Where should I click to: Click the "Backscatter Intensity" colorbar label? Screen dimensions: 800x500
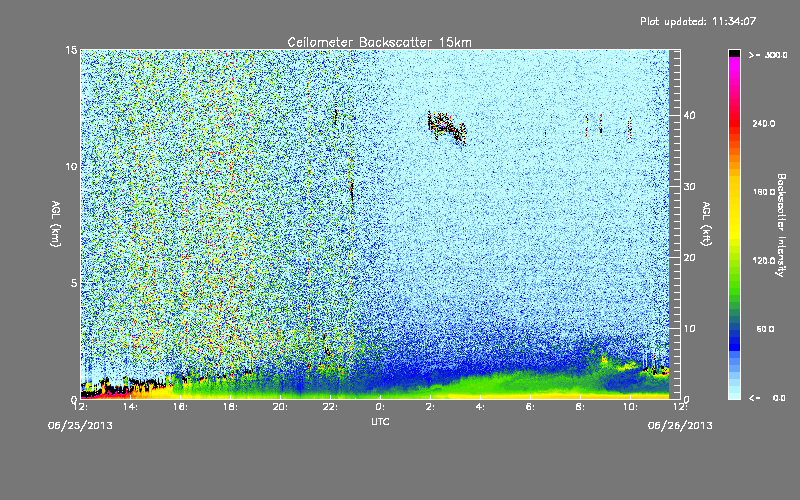tap(781, 225)
